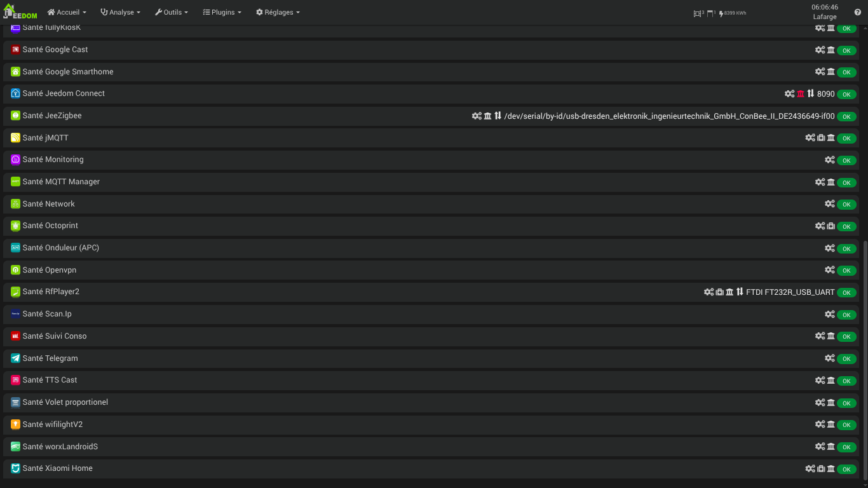This screenshot has height=488, width=868.
Task: Click the OK badge for Santé Volet proportionel
Action: 846,403
